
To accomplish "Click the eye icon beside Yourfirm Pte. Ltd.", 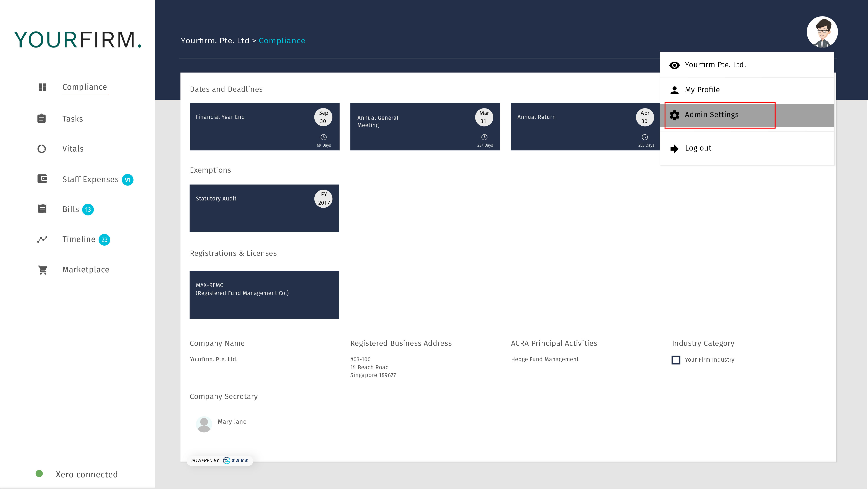I will point(674,65).
